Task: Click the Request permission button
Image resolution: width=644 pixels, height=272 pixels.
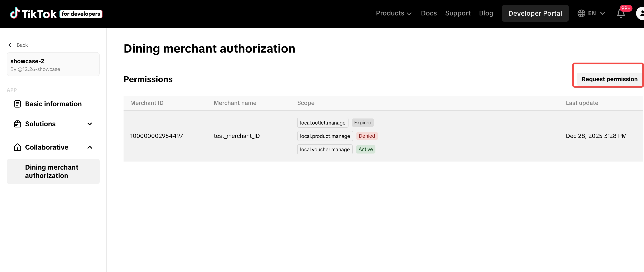Action: coord(609,79)
